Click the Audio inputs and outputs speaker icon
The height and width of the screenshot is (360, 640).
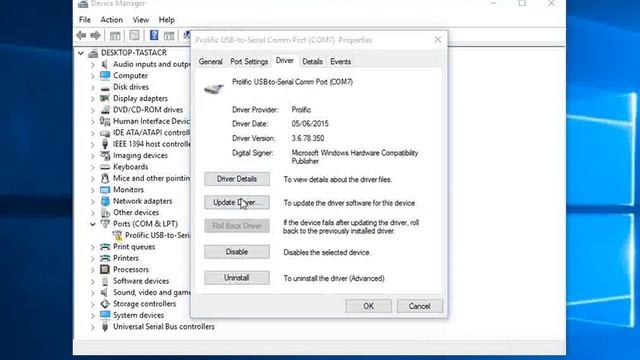105,64
